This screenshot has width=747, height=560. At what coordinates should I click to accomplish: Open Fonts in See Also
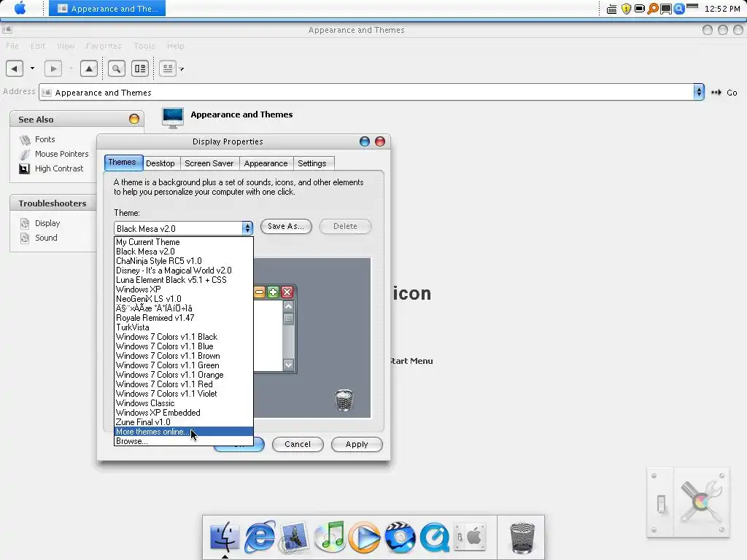(44, 139)
